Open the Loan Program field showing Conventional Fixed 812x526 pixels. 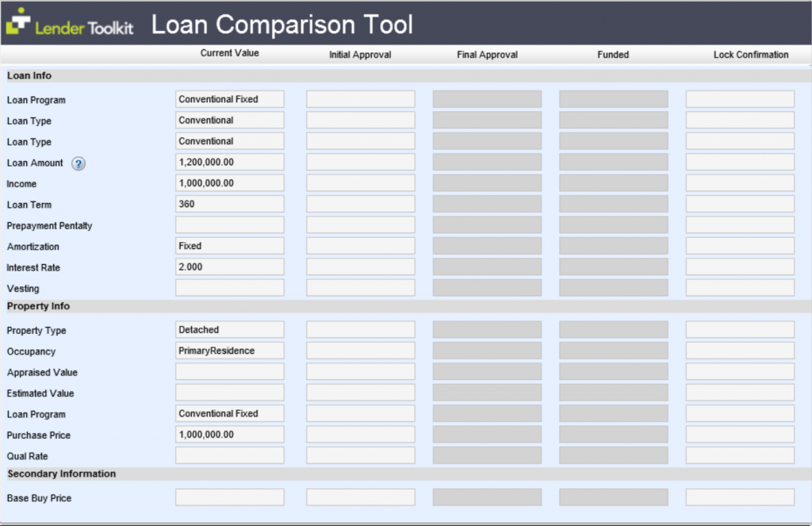[x=229, y=98]
